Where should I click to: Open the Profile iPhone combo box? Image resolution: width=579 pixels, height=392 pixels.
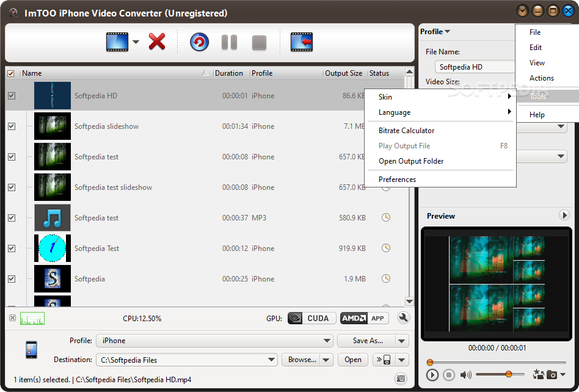[214, 340]
